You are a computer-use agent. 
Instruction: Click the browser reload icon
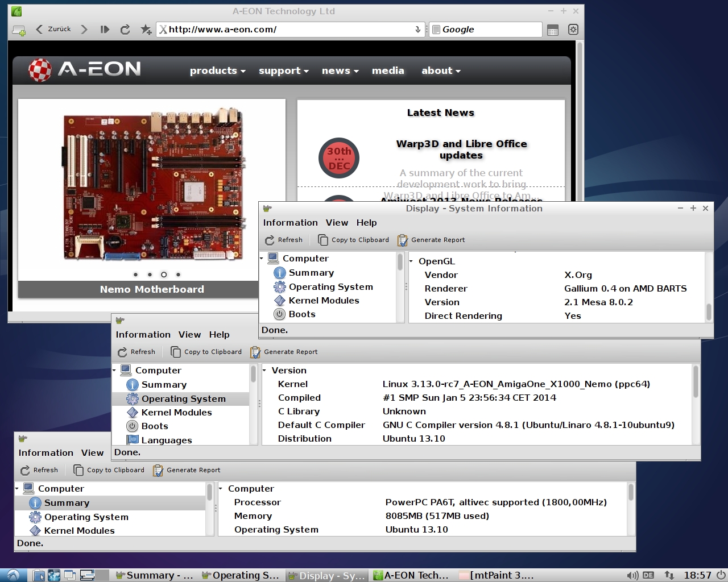125,30
